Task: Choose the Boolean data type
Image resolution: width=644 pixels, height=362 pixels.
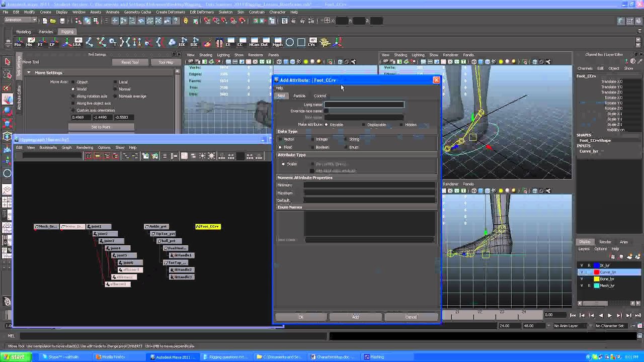Action: pyautogui.click(x=312, y=147)
